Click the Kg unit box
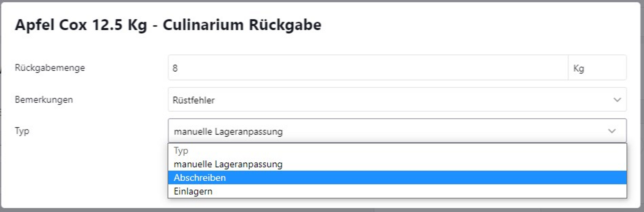 [x=597, y=68]
